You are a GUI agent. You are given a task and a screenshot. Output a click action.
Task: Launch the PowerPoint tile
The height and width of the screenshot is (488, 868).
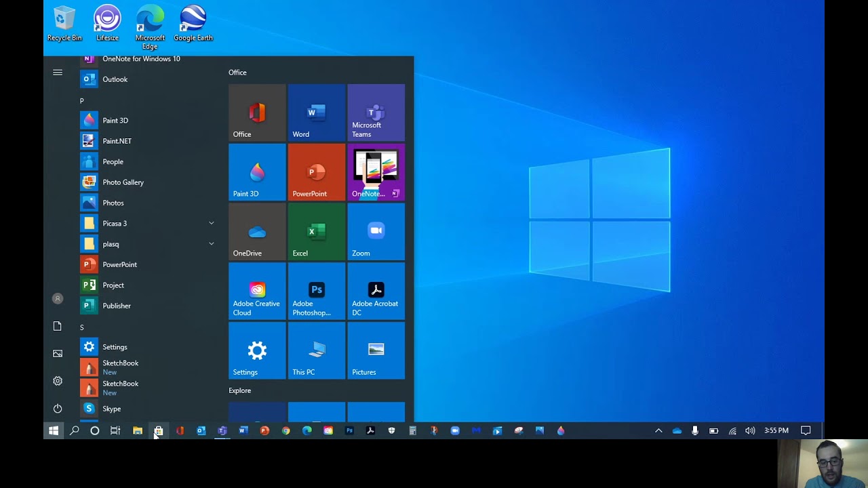coord(317,172)
